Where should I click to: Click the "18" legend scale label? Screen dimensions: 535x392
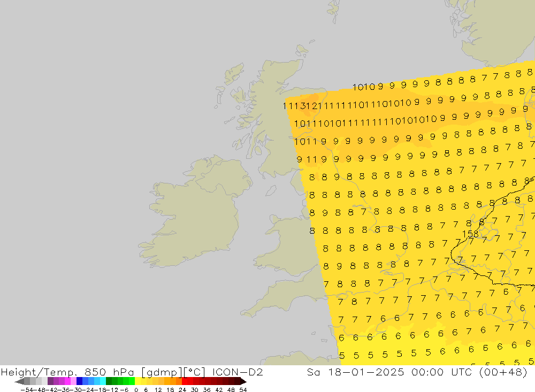pos(170,390)
